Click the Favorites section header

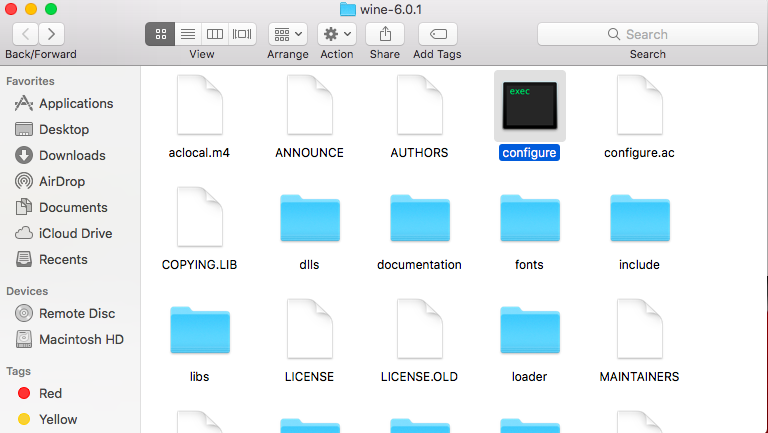point(30,81)
